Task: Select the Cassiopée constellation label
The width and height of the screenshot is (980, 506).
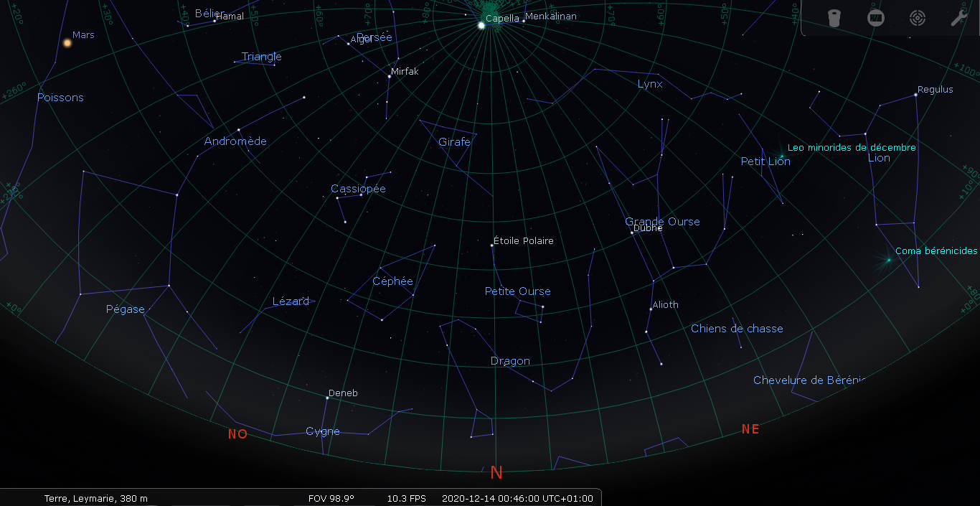Action: (358, 189)
